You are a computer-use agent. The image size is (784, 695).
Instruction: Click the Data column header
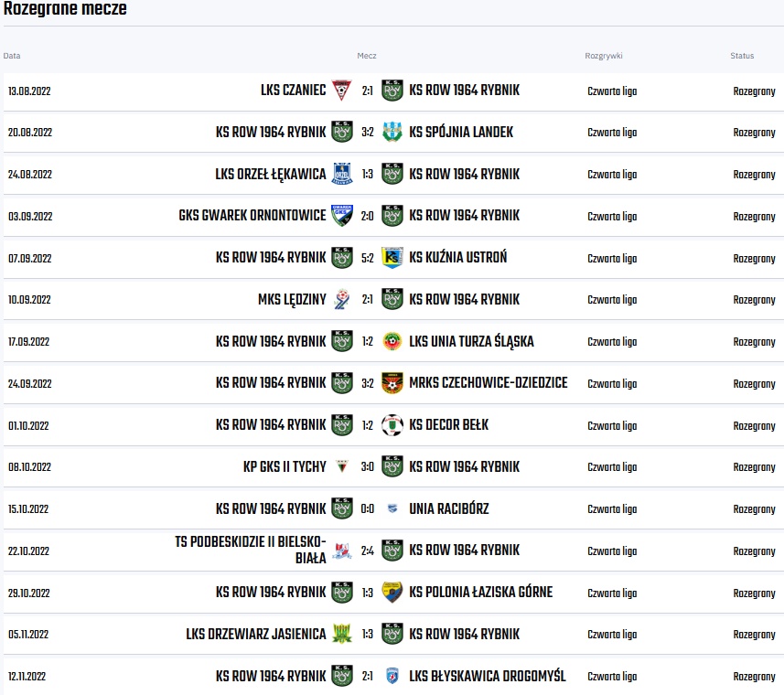coord(12,56)
